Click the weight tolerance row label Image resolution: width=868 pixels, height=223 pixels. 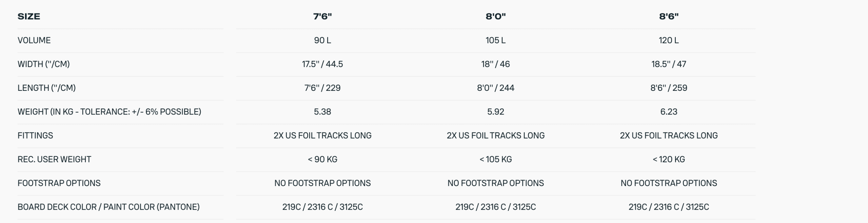point(109,112)
